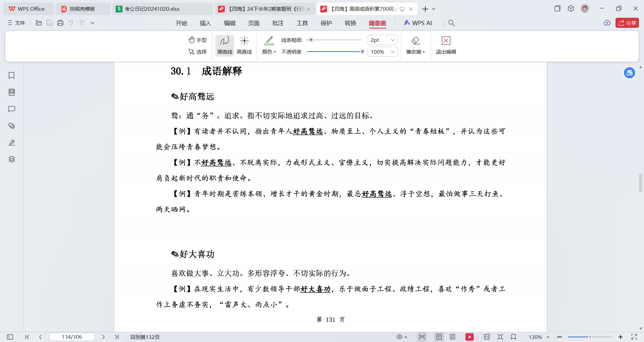
Task: Select the 画直线 straight line tool
Action: click(x=244, y=45)
